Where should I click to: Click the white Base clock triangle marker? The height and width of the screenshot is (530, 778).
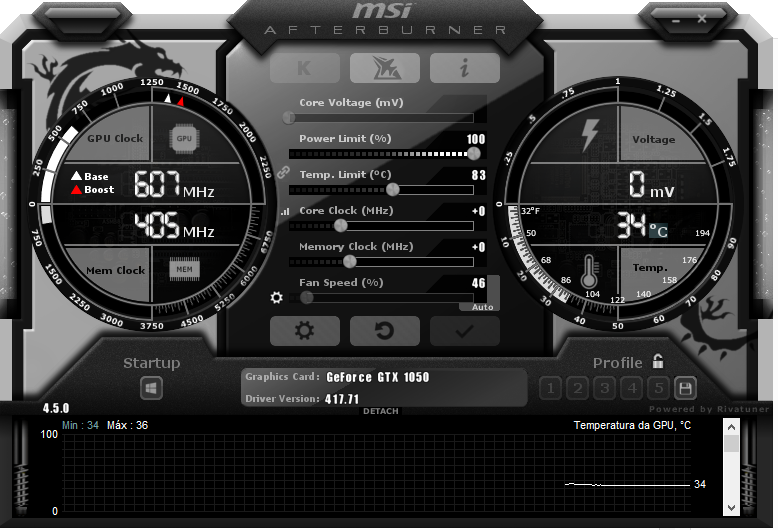coord(168,98)
